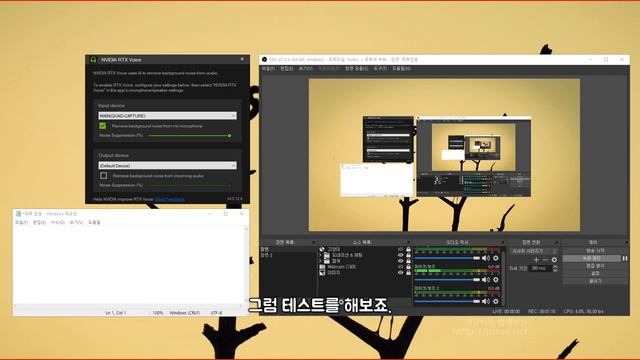Toggle visibility of Webcam C920 source
This screenshot has width=640, height=360.
pos(400,267)
